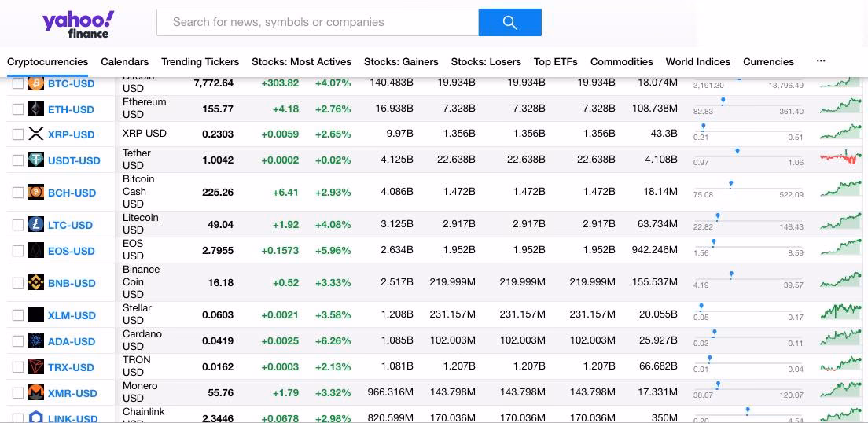Image resolution: width=868 pixels, height=423 pixels.
Task: Open the BTC-USD symbol link
Action: [x=72, y=83]
